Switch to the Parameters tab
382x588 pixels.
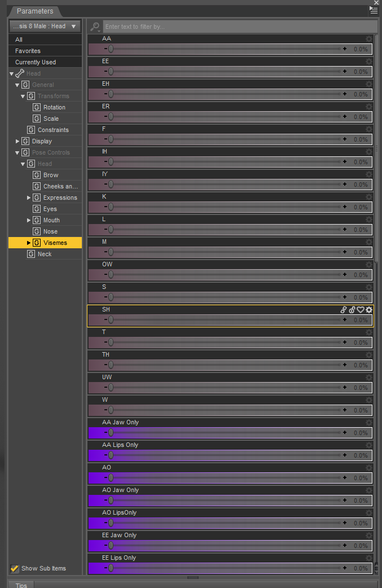(x=35, y=11)
